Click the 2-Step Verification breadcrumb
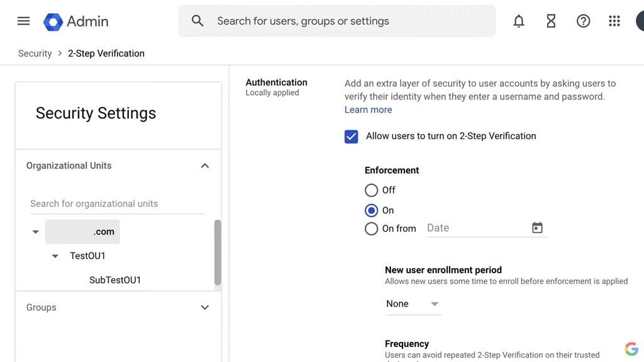Image resolution: width=644 pixels, height=362 pixels. point(106,54)
